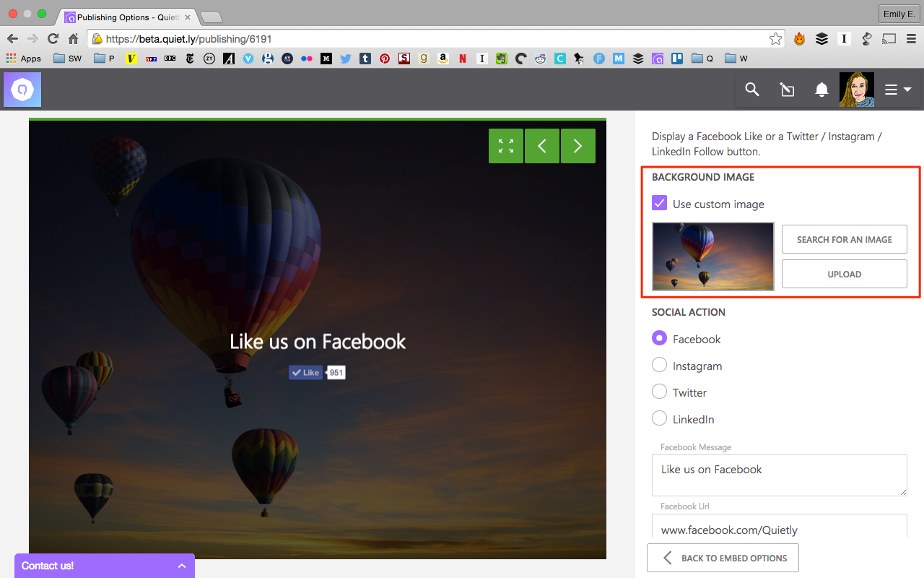The width and height of the screenshot is (924, 578).
Task: Click the SEARCH FOR AN IMAGE button
Action: click(845, 239)
